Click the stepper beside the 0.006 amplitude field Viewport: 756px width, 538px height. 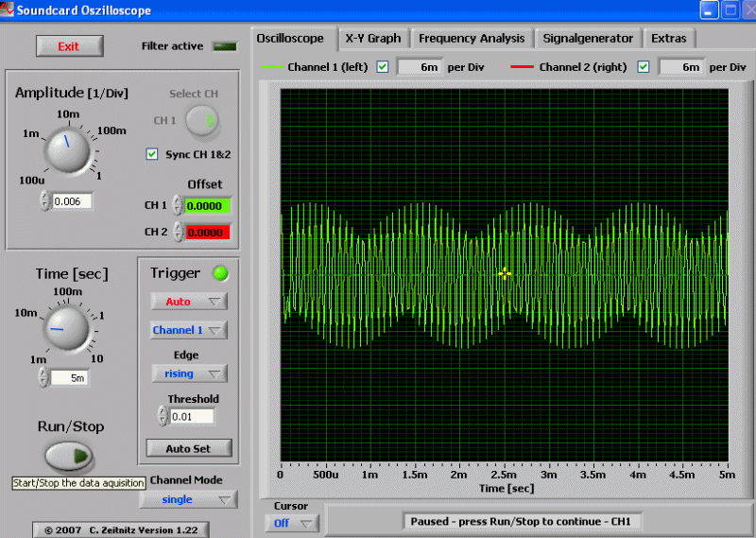click(x=44, y=201)
